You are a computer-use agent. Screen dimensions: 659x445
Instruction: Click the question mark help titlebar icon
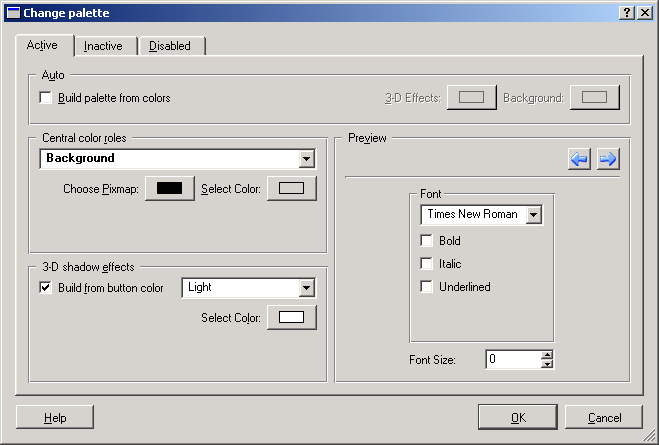point(626,12)
